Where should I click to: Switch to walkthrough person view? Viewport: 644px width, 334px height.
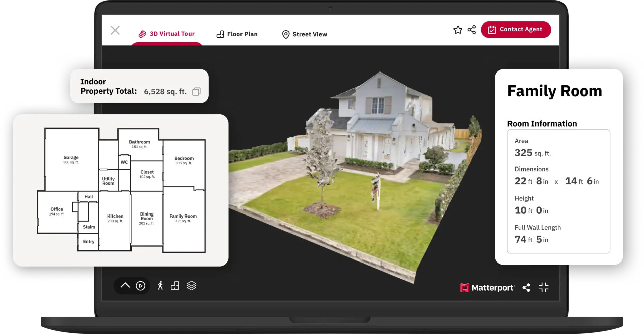point(160,286)
